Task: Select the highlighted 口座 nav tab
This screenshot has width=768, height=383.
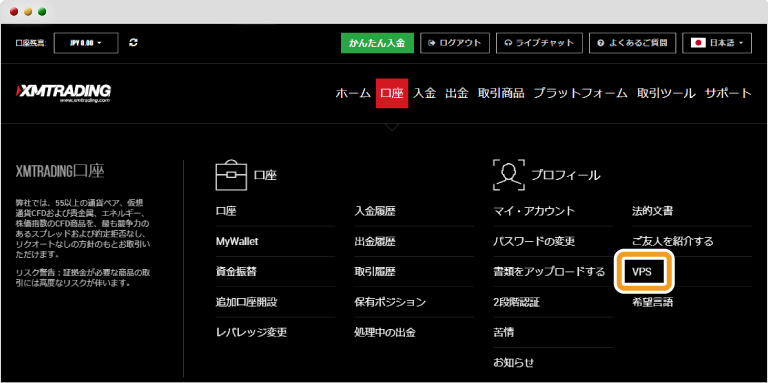Action: 392,93
